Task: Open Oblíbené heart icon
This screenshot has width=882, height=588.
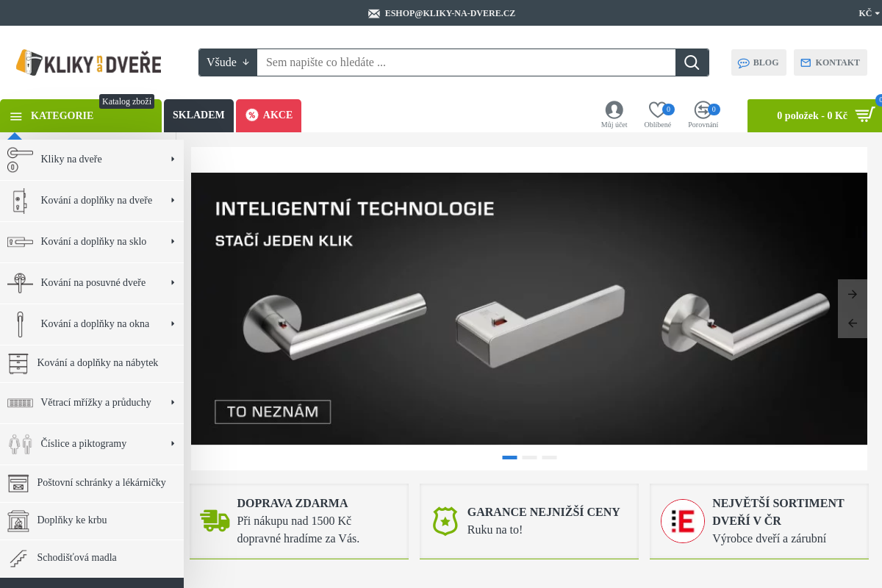Action: 657,110
